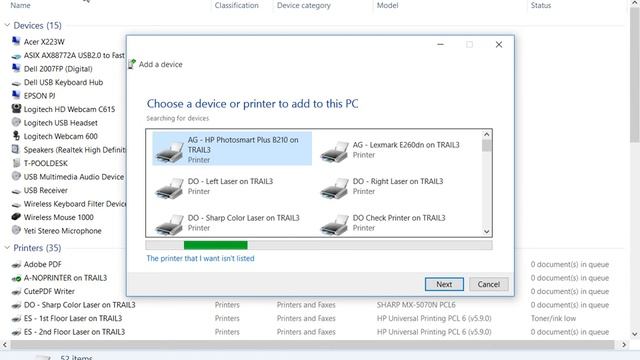Click the Adobe PDF printer icon
The height and width of the screenshot is (360, 640).
(16, 264)
